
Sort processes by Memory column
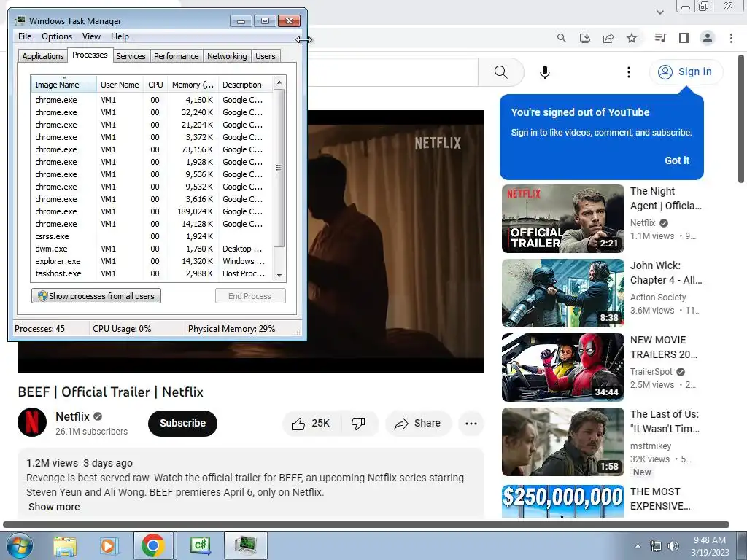coord(193,85)
